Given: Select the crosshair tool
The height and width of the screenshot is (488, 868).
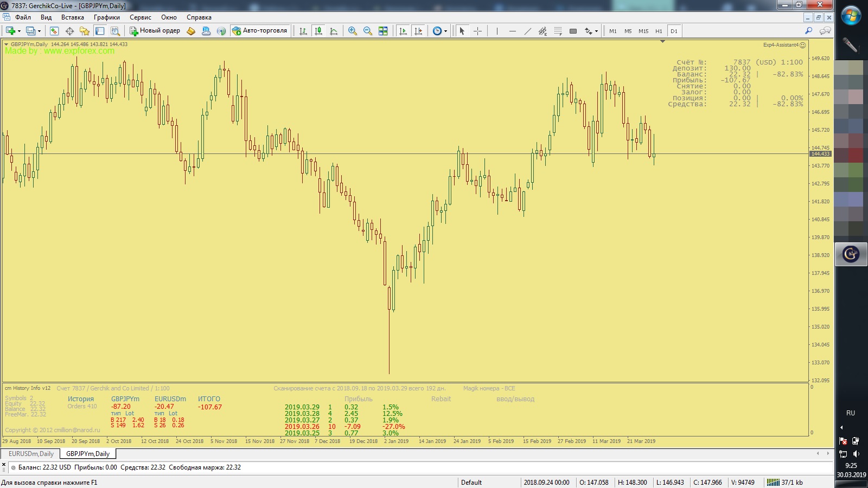Looking at the screenshot, I should (x=477, y=31).
